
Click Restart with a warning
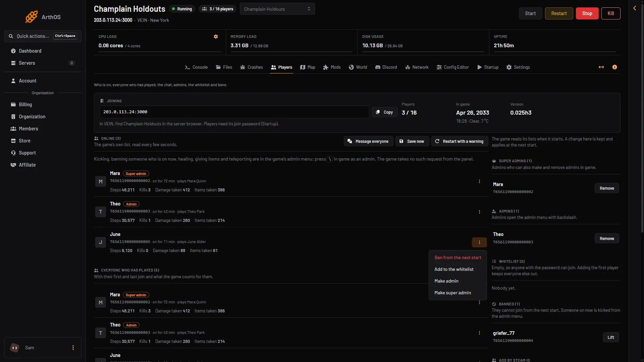click(x=459, y=141)
